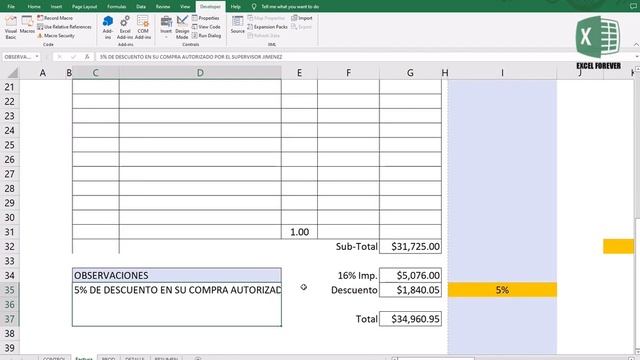Select the OBSERVACIONES header cell
The height and width of the screenshot is (360, 640).
[x=177, y=276]
